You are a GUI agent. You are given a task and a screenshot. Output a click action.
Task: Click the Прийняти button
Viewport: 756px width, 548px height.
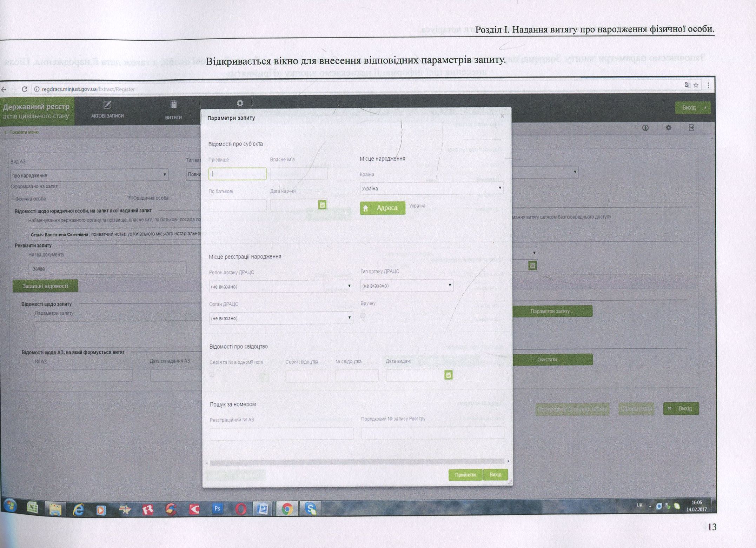tap(465, 475)
